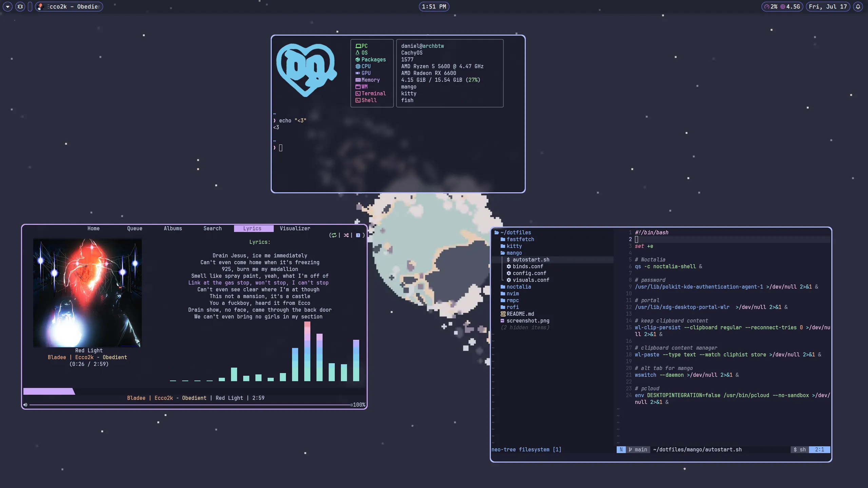
Task: Toggle the repeat icon in the music player
Action: (x=334, y=235)
